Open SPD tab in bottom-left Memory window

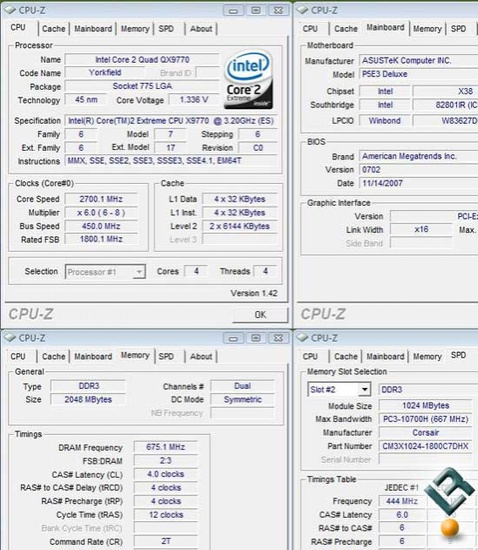click(166, 356)
